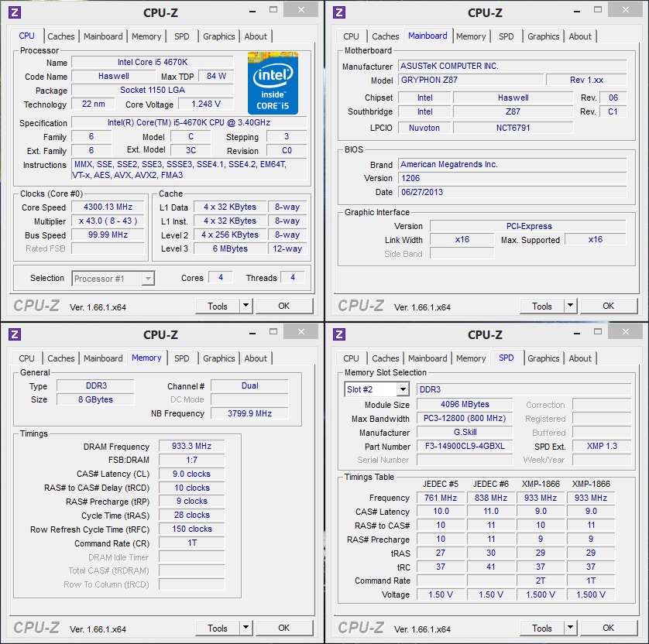Click the Tools button in the Memory window
This screenshot has width=649, height=644.
(218, 628)
